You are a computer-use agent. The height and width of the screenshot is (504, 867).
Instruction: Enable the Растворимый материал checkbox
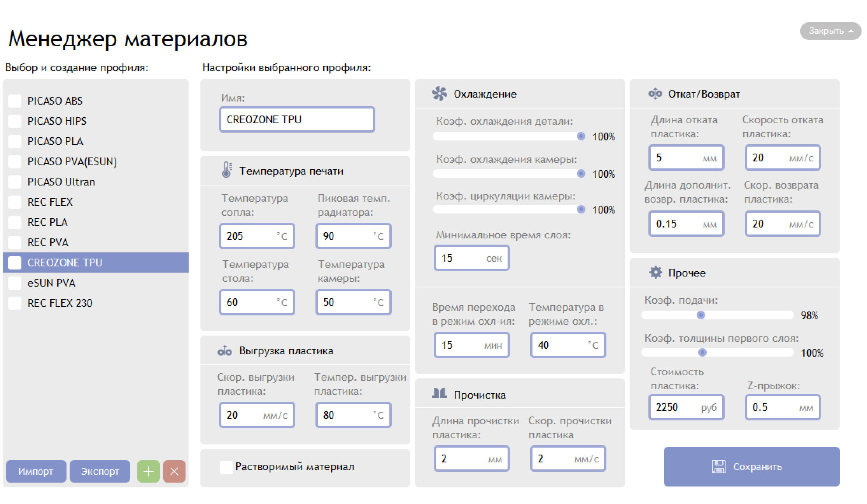pos(226,467)
